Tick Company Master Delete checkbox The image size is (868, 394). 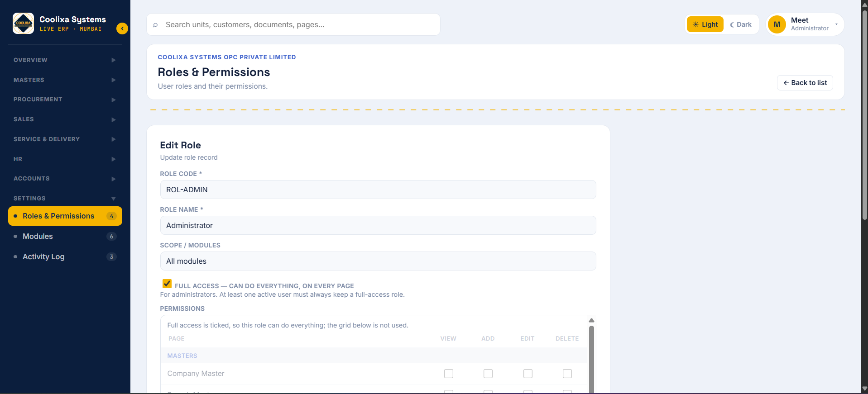[x=567, y=374]
